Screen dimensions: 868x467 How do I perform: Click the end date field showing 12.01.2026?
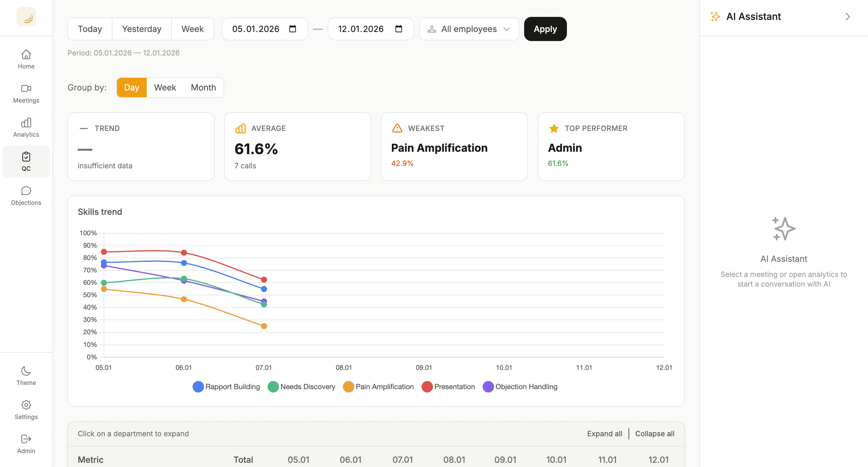pos(361,29)
